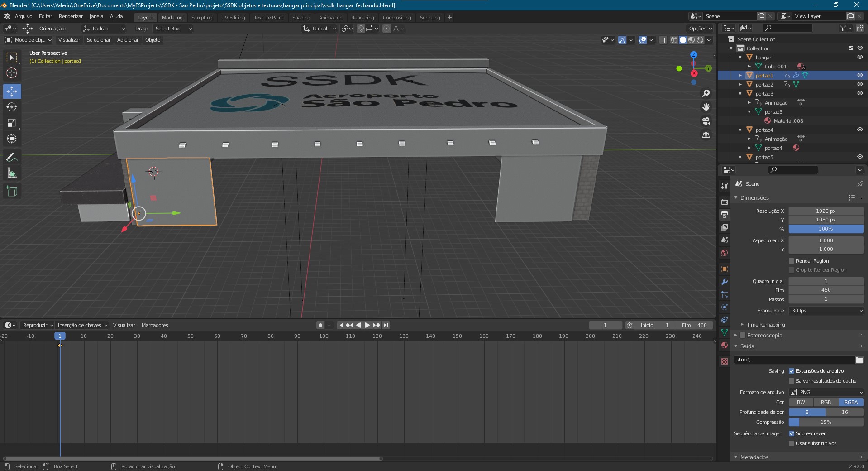Open the Padrão orientation dropdown
The width and height of the screenshot is (868, 471).
click(104, 29)
